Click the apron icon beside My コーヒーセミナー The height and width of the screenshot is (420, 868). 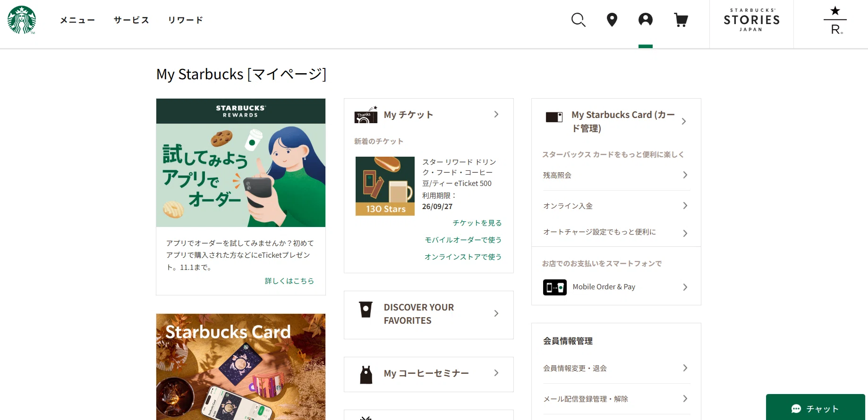coord(366,375)
